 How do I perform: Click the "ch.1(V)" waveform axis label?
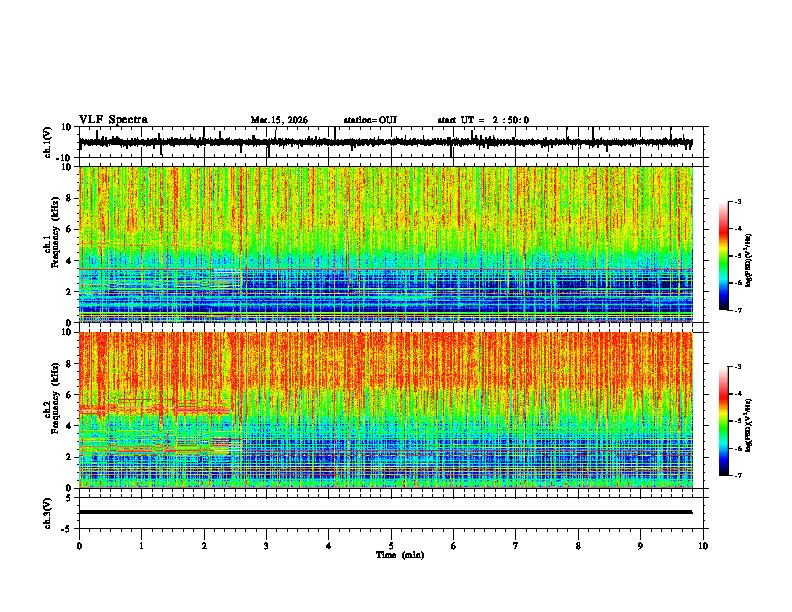(48, 142)
